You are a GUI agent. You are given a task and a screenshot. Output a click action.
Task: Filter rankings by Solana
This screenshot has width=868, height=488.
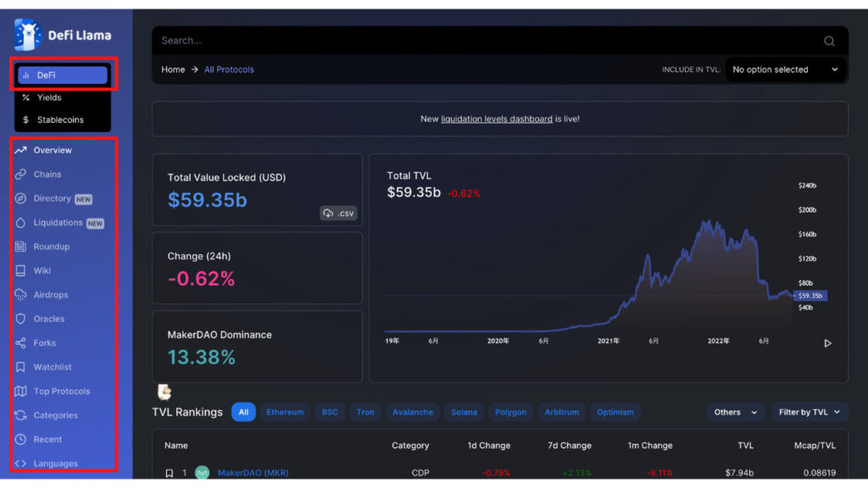[464, 413]
